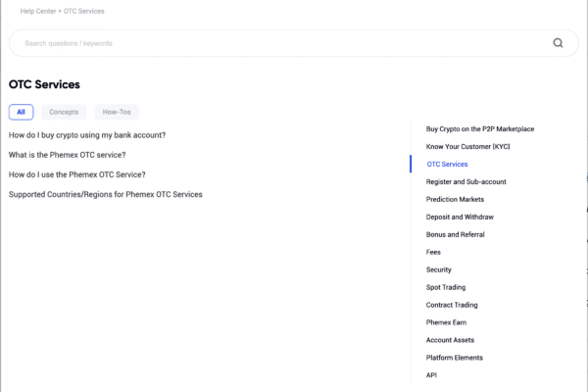Click the search magnifier icon

click(558, 43)
